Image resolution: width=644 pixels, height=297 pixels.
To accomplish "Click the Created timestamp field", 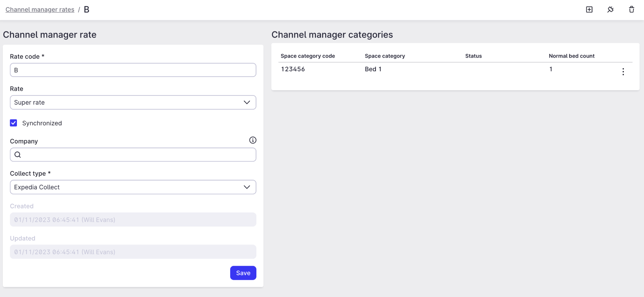I will tap(133, 220).
